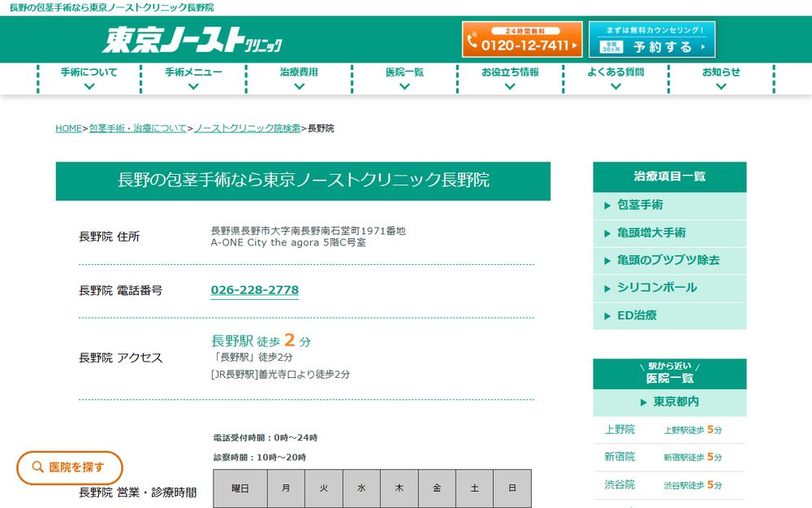812x508 pixels.
Task: Call 0120-12-7411 via the orange phone button
Action: point(522,39)
